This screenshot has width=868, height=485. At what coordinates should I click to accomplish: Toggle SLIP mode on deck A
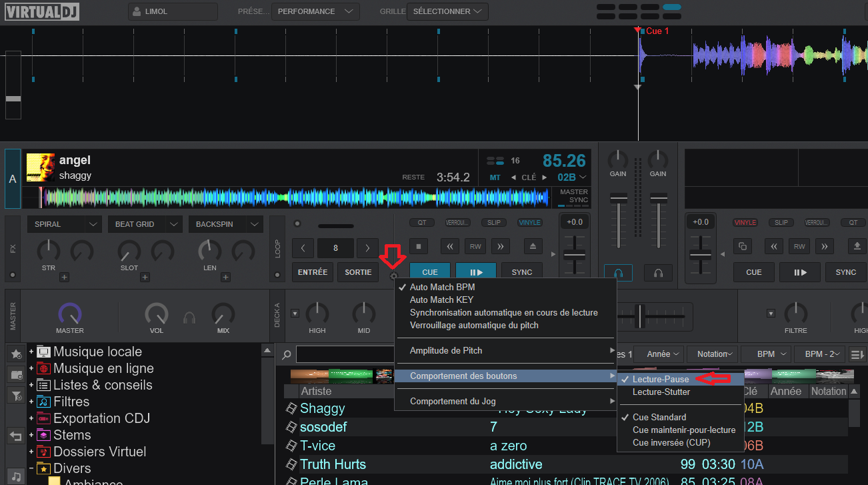point(494,222)
